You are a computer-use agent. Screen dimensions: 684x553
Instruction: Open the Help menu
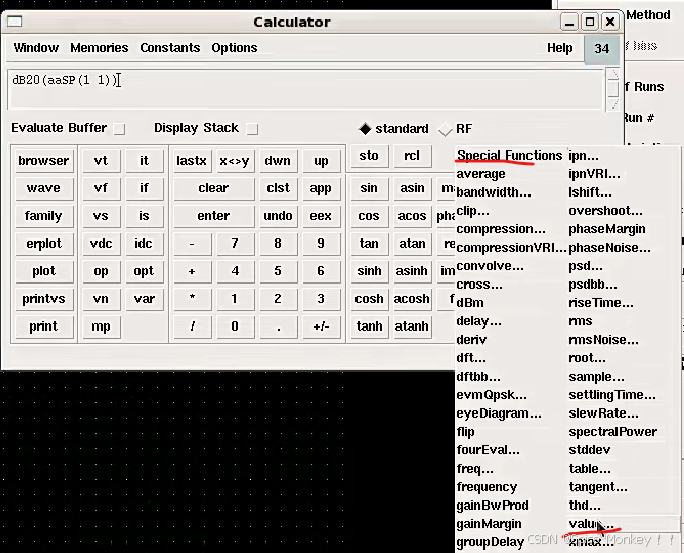click(560, 48)
